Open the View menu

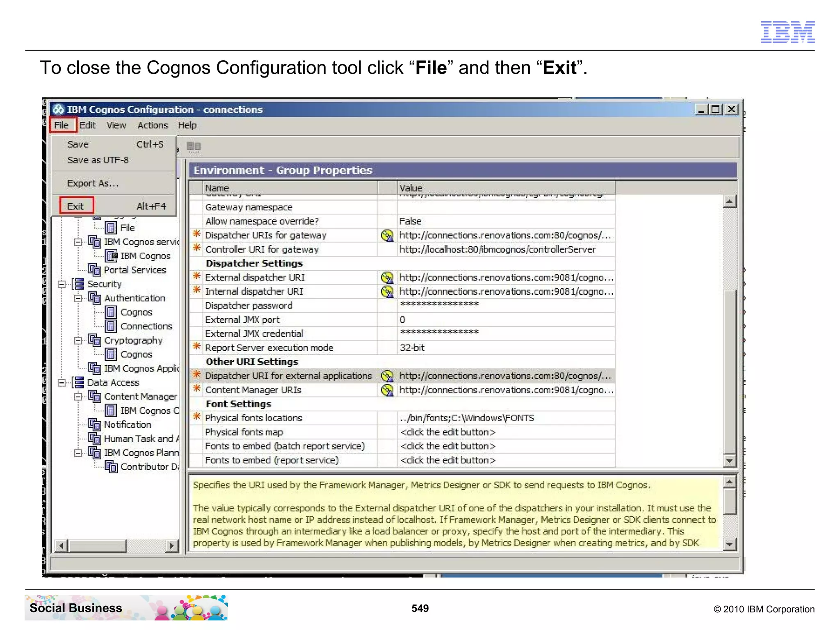tap(116, 125)
